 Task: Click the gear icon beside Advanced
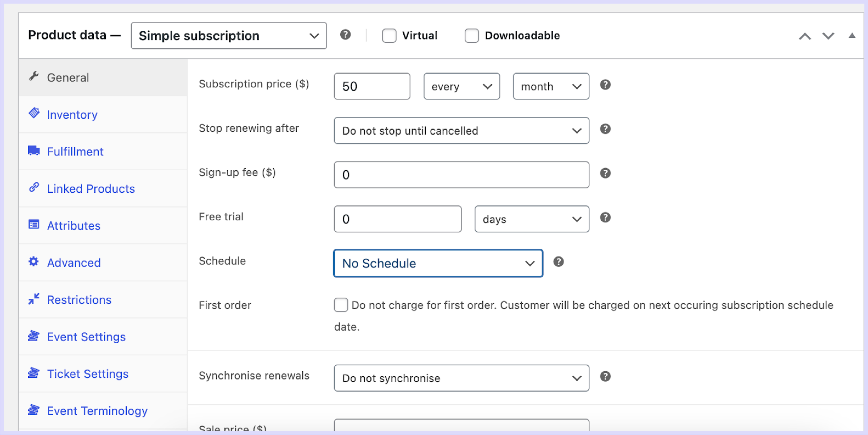[x=34, y=261]
